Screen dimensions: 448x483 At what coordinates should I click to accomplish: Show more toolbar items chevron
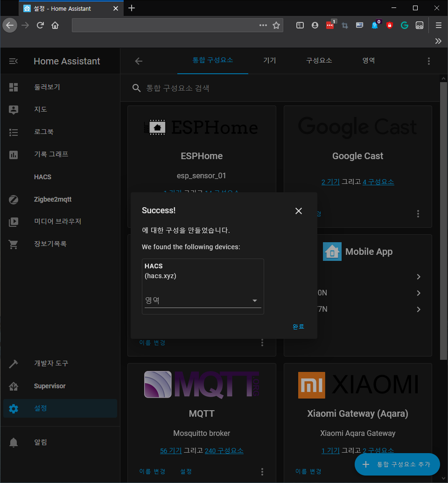click(438, 41)
